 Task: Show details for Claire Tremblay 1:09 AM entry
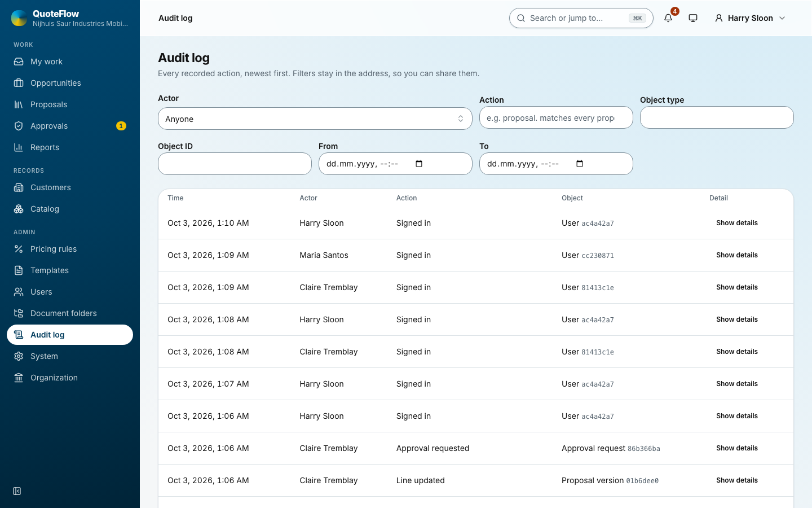click(x=737, y=287)
